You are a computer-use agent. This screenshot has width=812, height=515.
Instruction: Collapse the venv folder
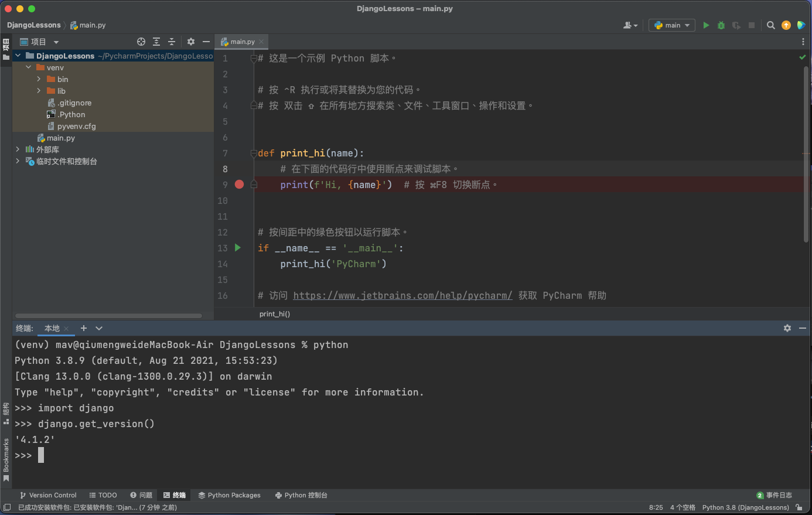(x=28, y=67)
